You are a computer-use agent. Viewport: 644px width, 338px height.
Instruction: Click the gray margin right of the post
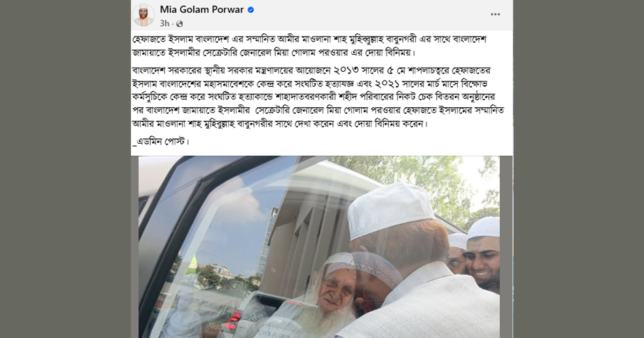point(578,169)
